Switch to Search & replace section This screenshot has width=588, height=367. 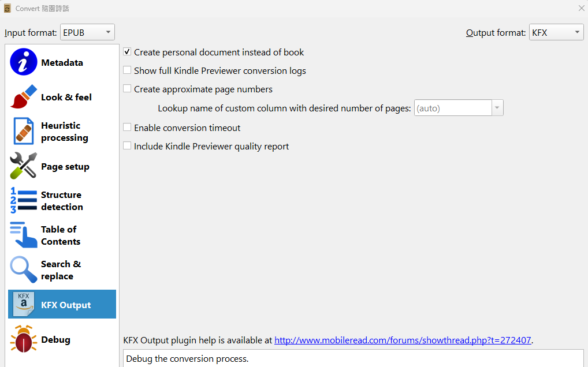tap(62, 269)
